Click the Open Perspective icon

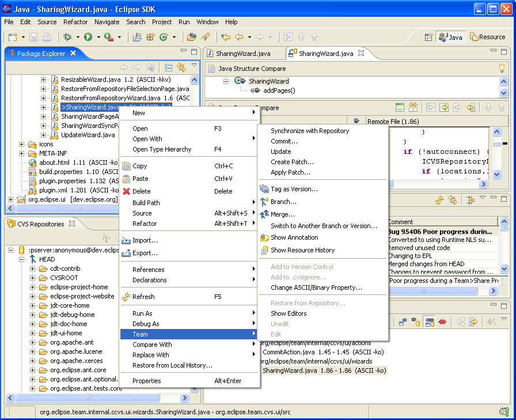(x=428, y=37)
